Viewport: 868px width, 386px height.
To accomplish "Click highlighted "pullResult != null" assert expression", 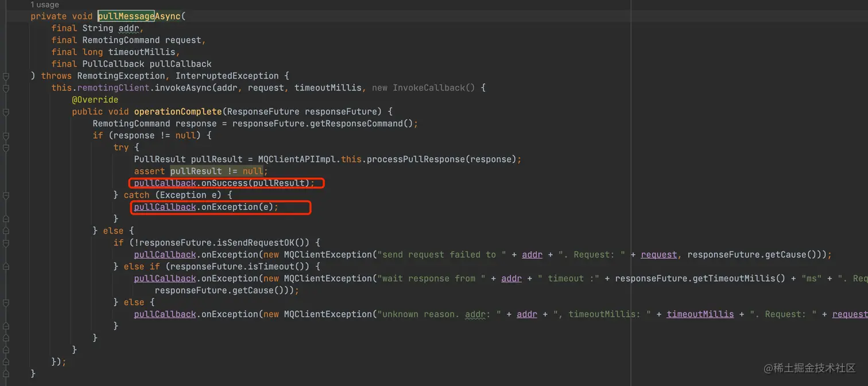I will point(216,171).
